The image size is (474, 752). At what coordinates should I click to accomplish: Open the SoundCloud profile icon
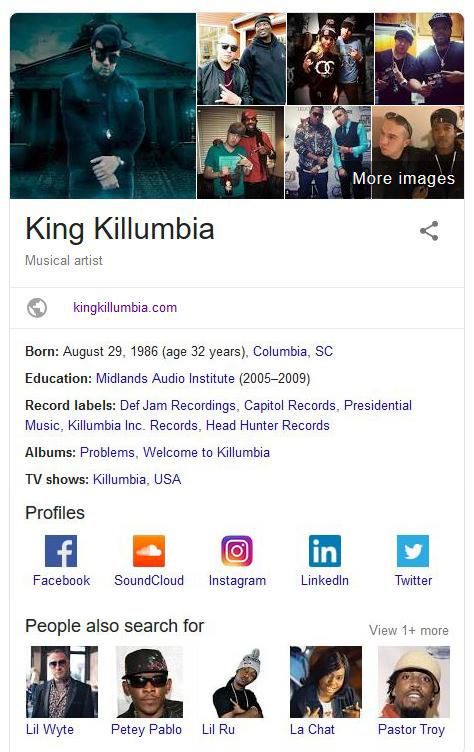point(149,551)
